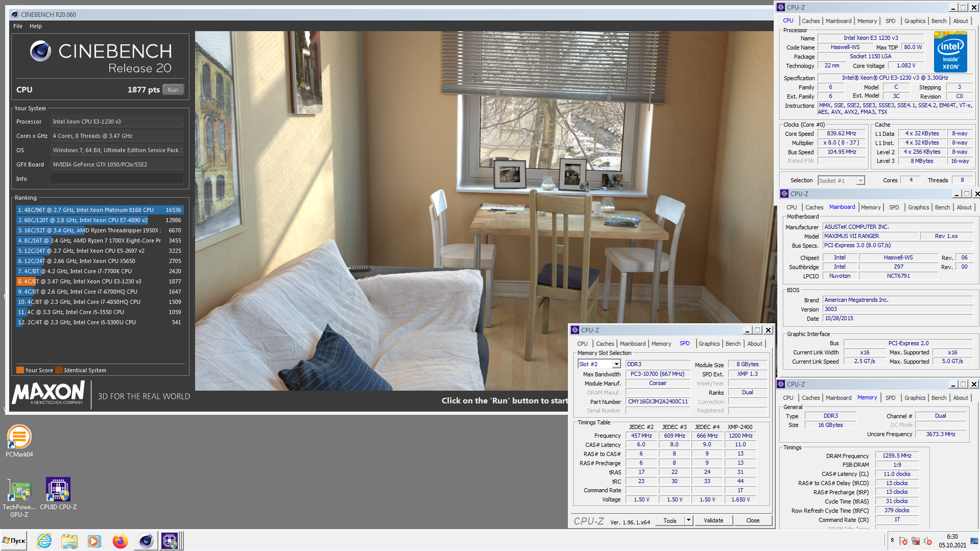Click the MAXON logo in Cinebench
The width and height of the screenshot is (980, 551).
[48, 393]
